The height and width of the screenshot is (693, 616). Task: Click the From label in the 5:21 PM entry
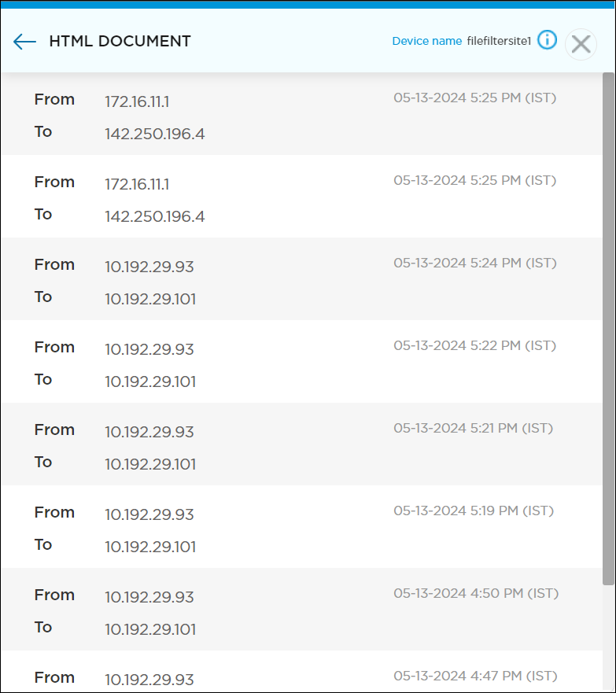coord(54,429)
